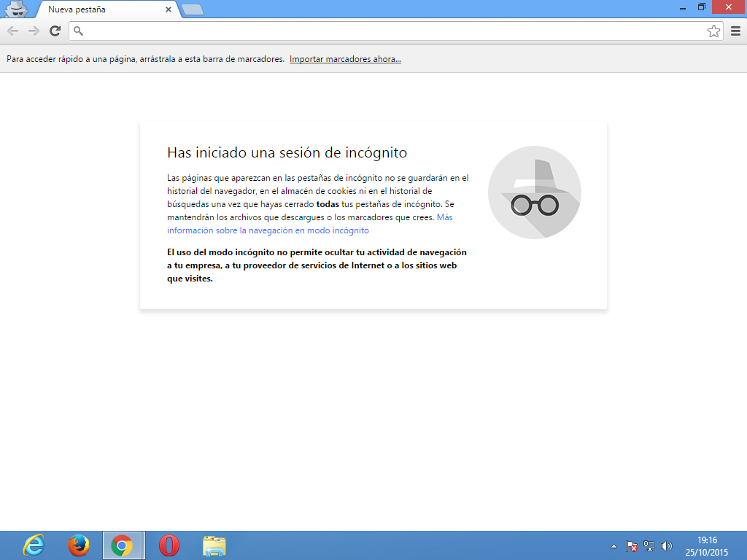The width and height of the screenshot is (747, 560).
Task: Click the Forward navigation arrow
Action: [x=34, y=31]
